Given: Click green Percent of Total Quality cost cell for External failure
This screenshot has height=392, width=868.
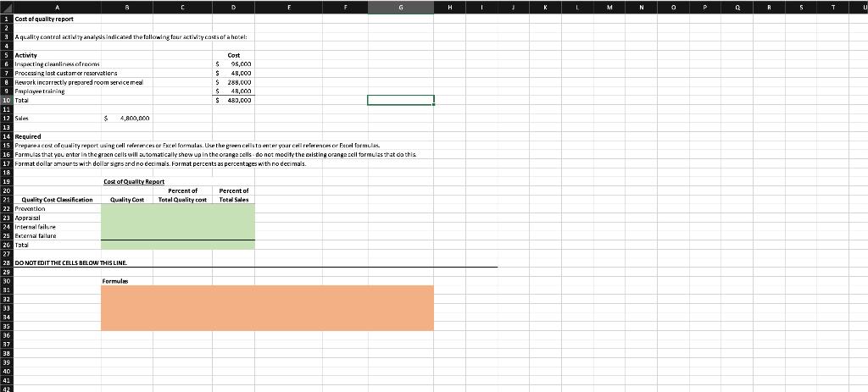Looking at the screenshot, I should [182, 235].
